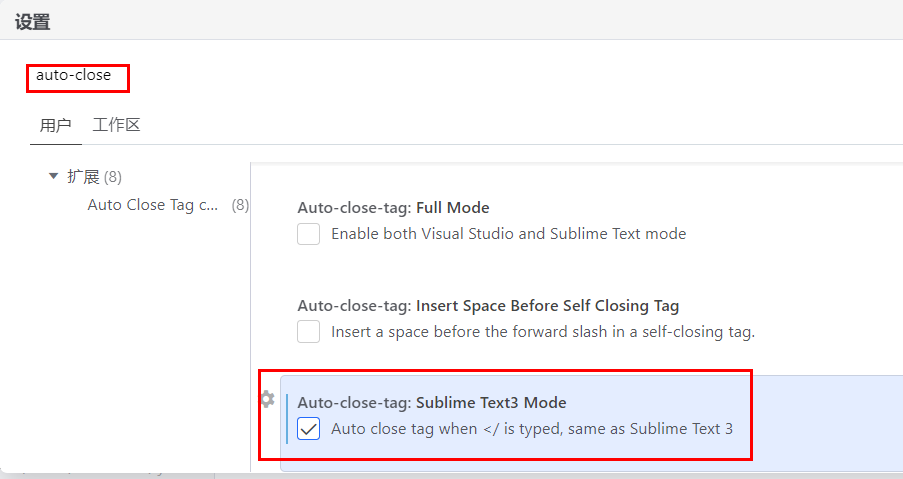Viewport: 903px width, 479px height.
Task: Click the 设置 panel title
Action: tap(33, 22)
